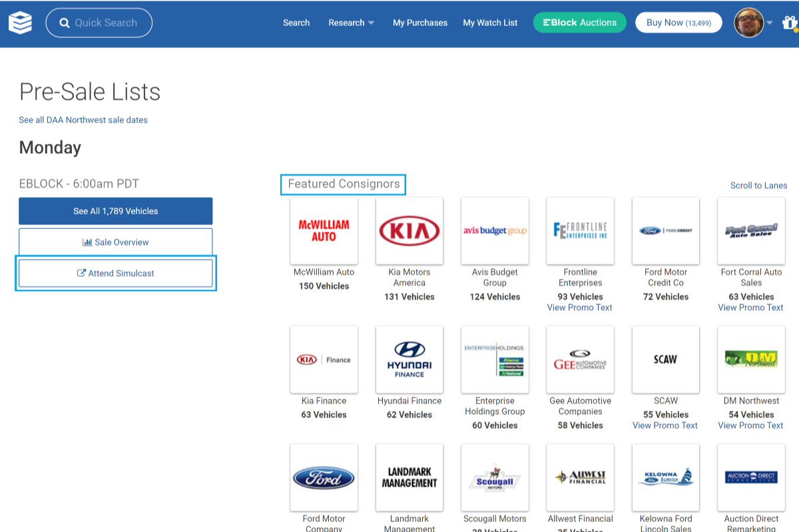Screen dimensions: 799x532
Task: Open Sale Overview button
Action: pos(116,242)
